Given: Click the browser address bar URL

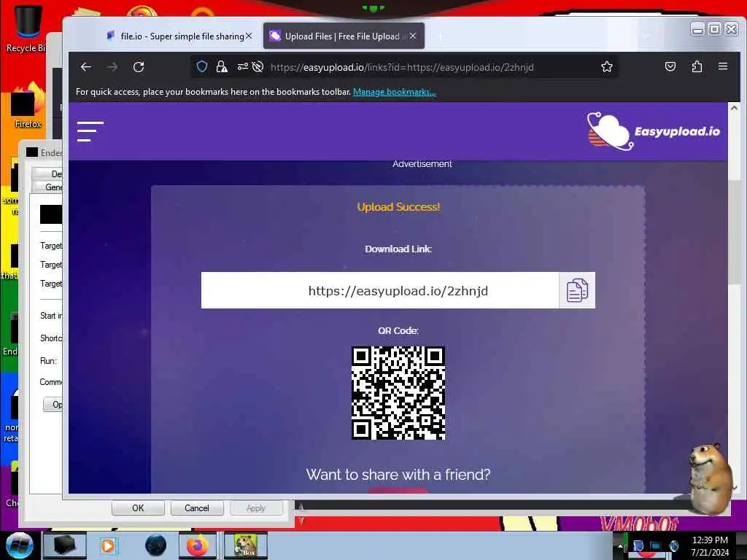Looking at the screenshot, I should point(402,67).
